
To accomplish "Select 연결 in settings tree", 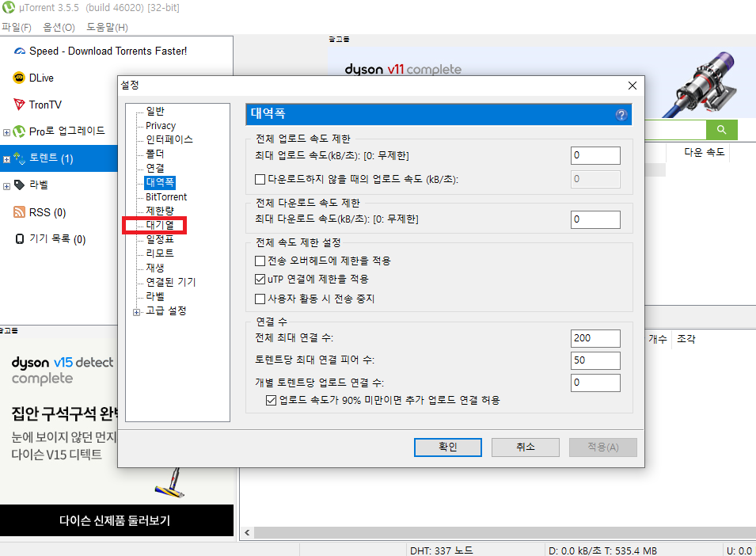I will pyautogui.click(x=155, y=168).
